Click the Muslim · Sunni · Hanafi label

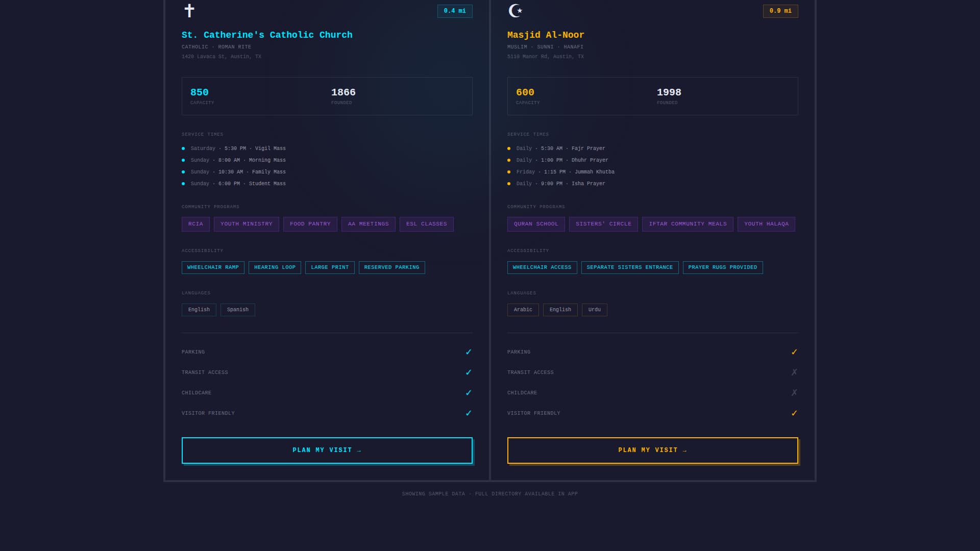545,47
